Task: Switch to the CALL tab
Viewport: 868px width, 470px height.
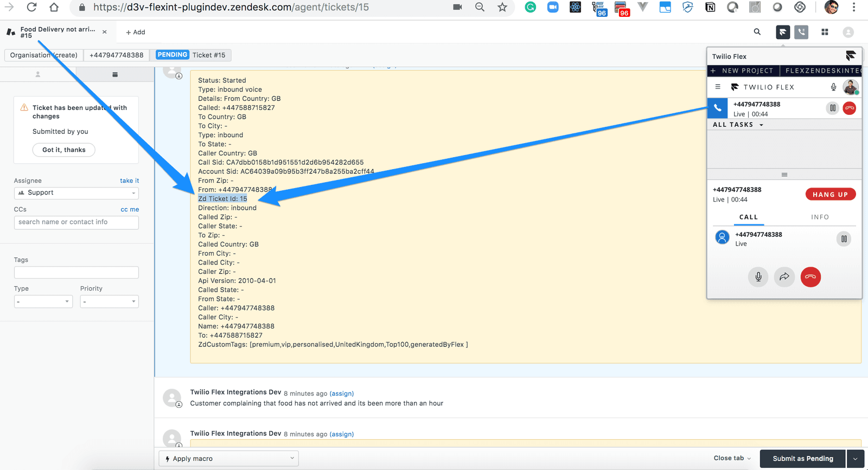Action: click(x=749, y=217)
